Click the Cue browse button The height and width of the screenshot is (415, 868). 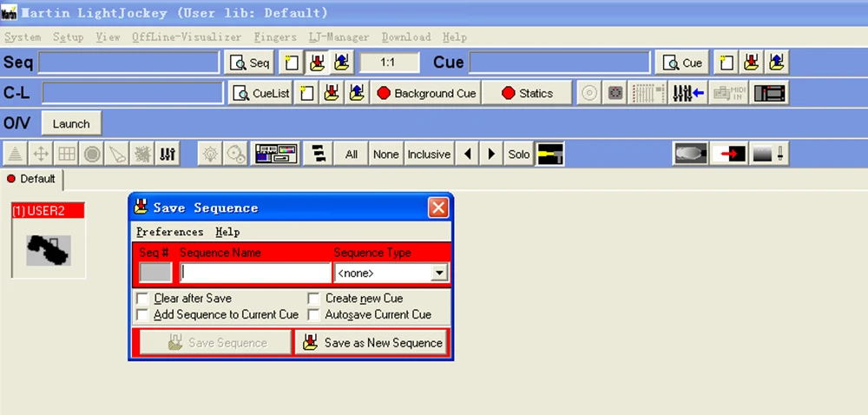(x=682, y=63)
